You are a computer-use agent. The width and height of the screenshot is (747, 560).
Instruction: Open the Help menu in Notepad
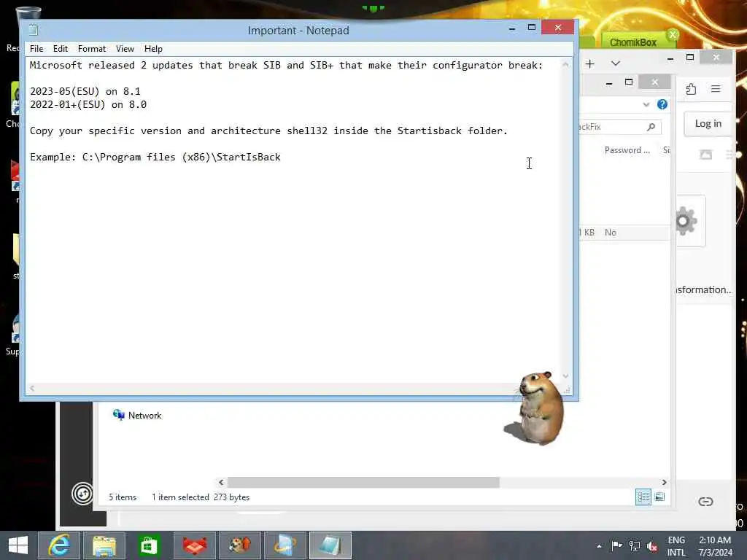(153, 49)
